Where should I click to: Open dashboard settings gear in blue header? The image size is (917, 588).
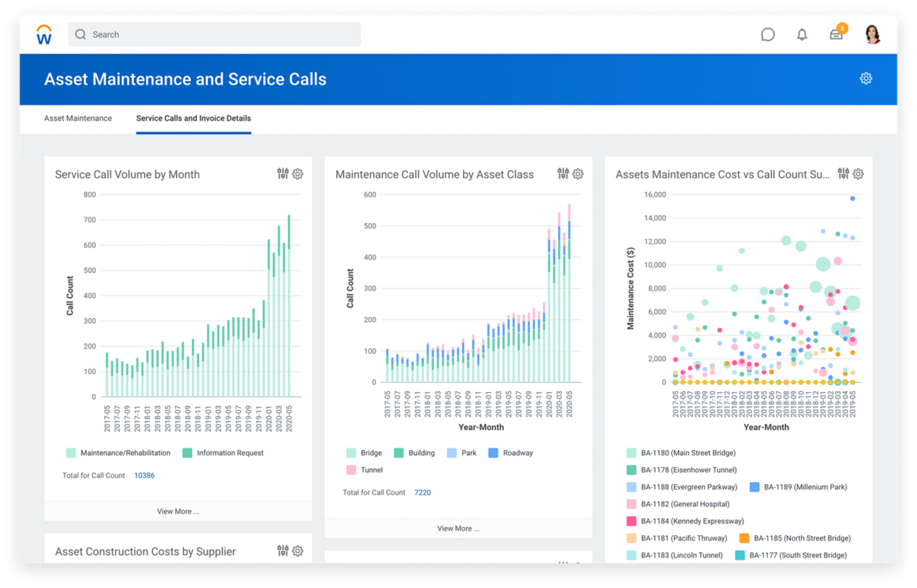866,78
